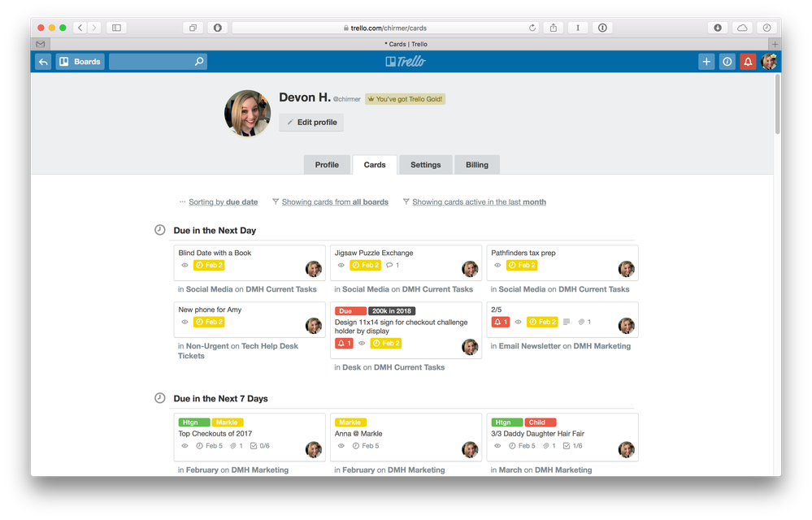812x520 pixels.
Task: Click red notification badge on 2/5 card
Action: [x=500, y=323]
